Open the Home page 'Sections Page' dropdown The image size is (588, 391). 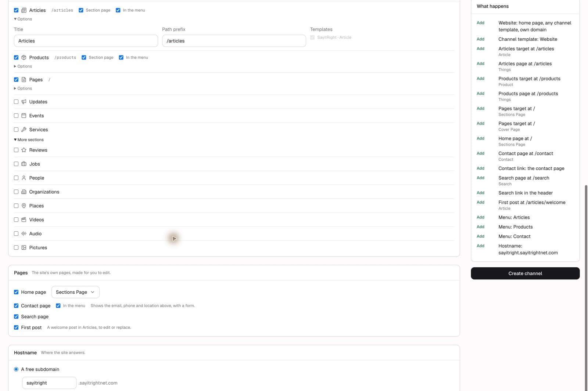click(x=75, y=292)
